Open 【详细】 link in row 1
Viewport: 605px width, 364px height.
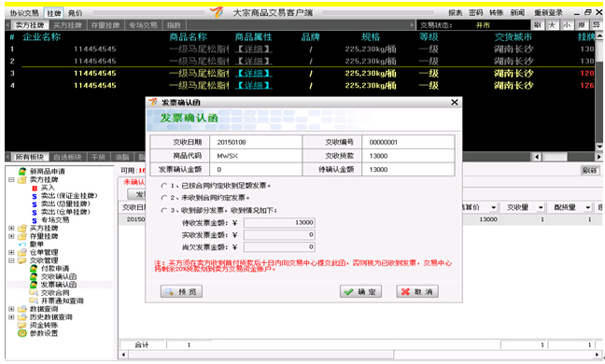coord(254,49)
